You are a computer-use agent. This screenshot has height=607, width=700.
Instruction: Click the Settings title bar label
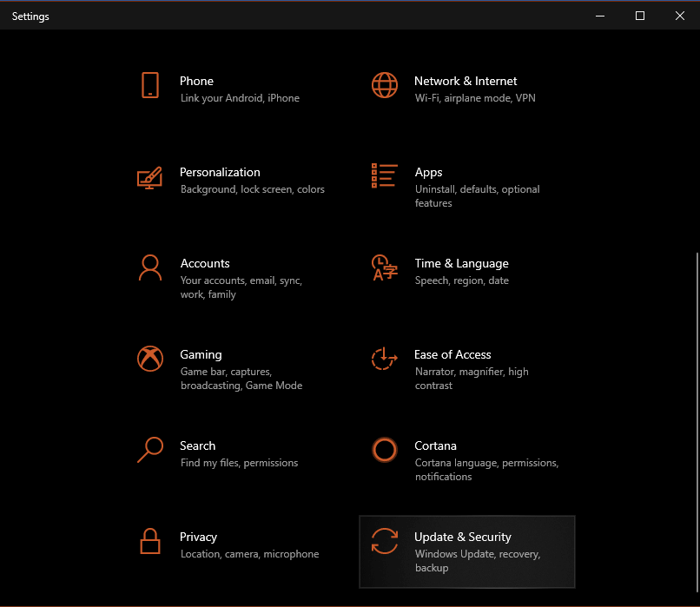30,16
